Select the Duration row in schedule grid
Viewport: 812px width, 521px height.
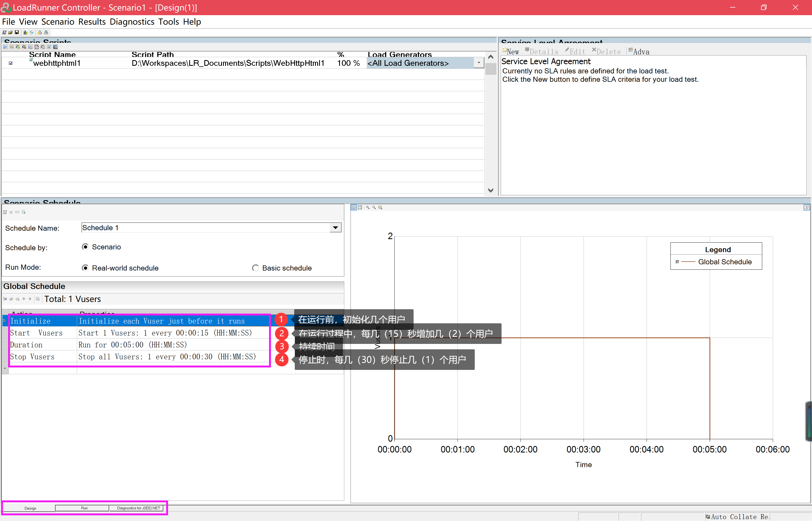click(26, 345)
